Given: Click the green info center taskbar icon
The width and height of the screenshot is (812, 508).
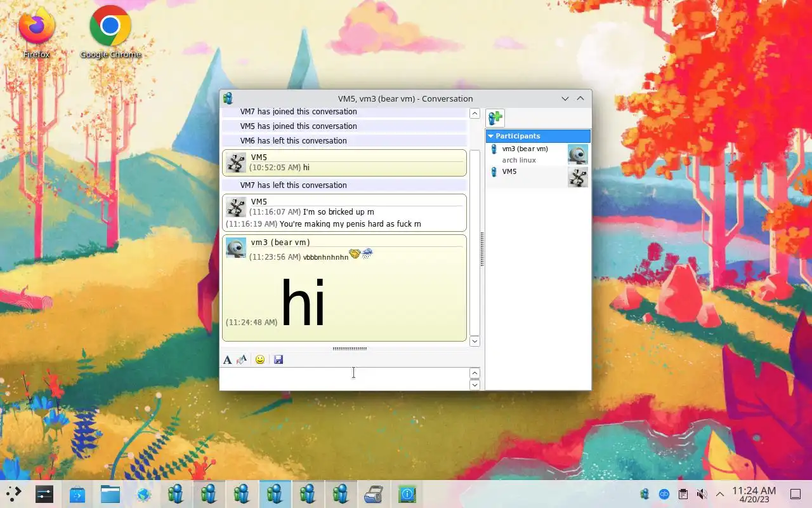Looking at the screenshot, I should (x=407, y=494).
